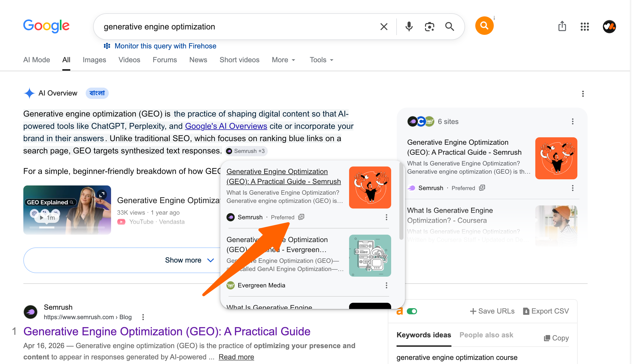The height and width of the screenshot is (364, 632).
Task: Click the share icon in the header
Action: [562, 26]
